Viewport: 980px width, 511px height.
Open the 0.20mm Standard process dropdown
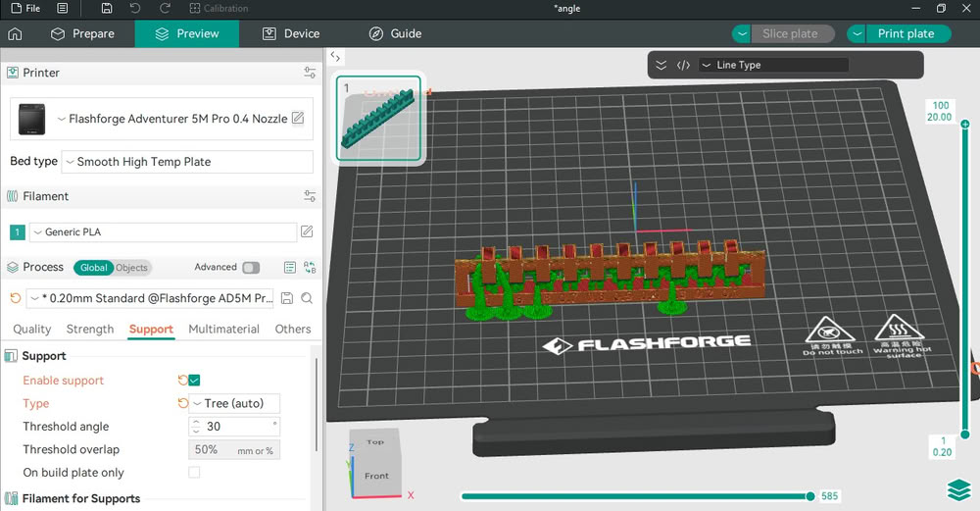click(x=151, y=298)
